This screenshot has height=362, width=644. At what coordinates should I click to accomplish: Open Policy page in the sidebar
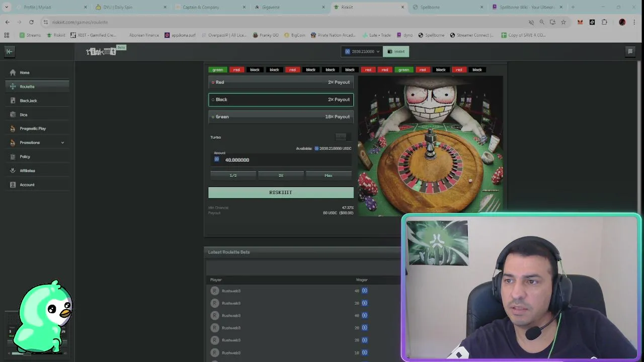37,156
